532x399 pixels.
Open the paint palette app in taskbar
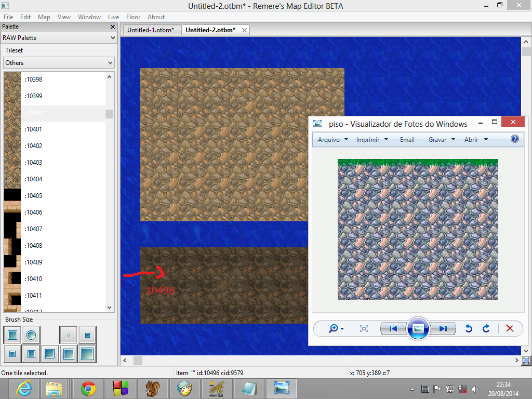pos(184,389)
